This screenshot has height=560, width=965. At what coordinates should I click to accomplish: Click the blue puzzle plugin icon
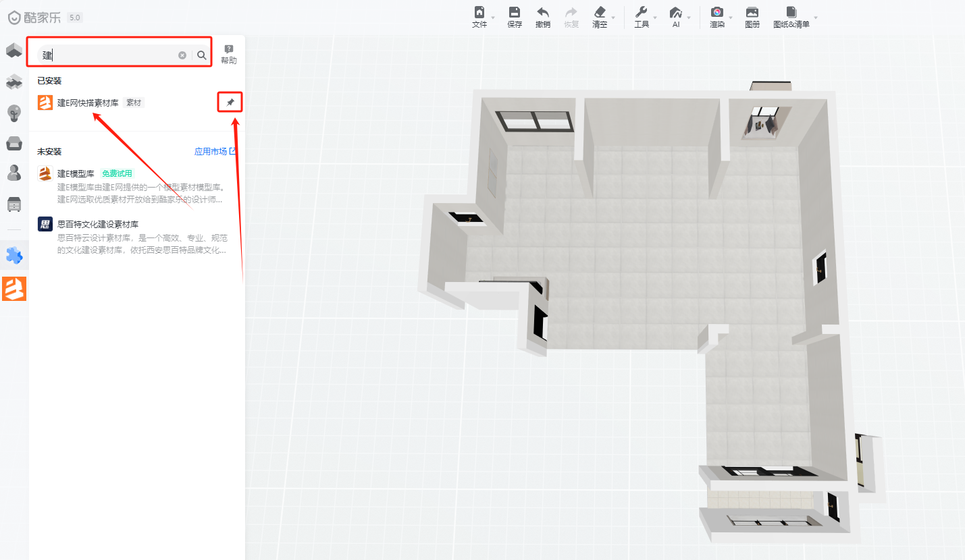14,255
